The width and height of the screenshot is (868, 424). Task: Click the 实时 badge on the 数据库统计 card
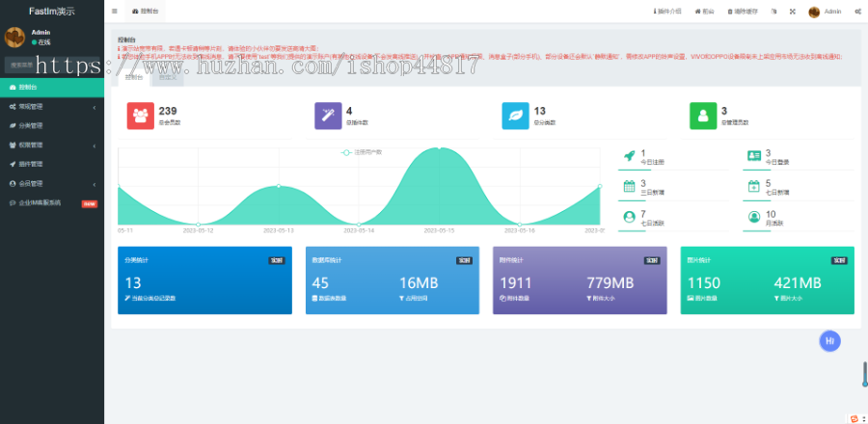point(465,260)
